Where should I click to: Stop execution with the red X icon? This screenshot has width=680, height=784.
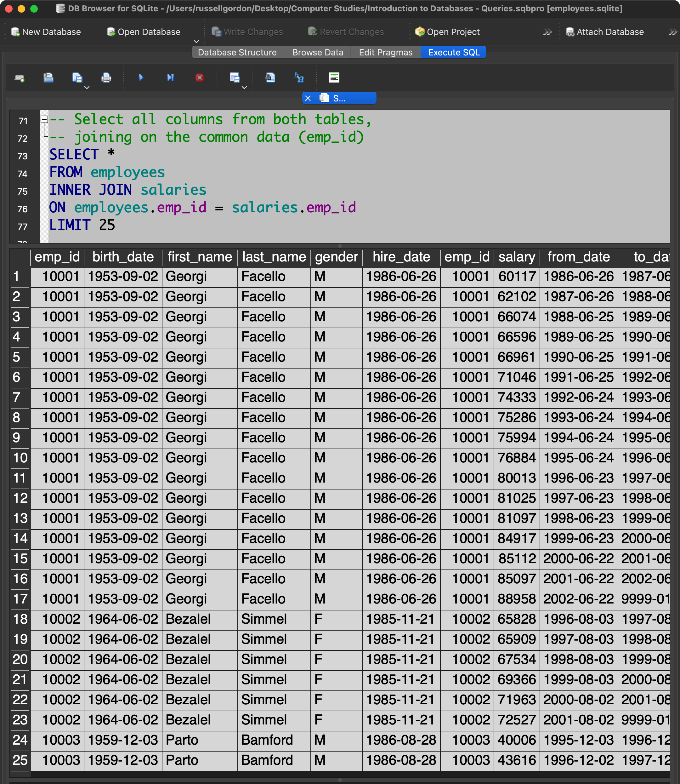pos(199,78)
